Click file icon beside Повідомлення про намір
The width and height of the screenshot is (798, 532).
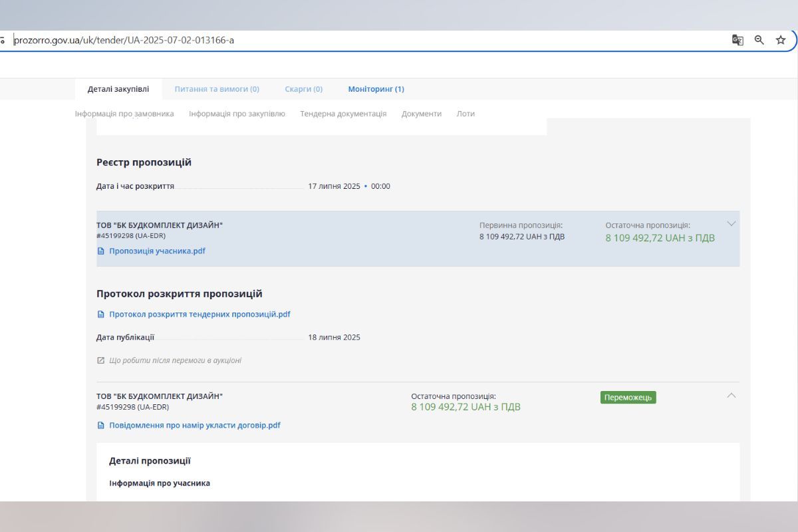click(x=101, y=426)
